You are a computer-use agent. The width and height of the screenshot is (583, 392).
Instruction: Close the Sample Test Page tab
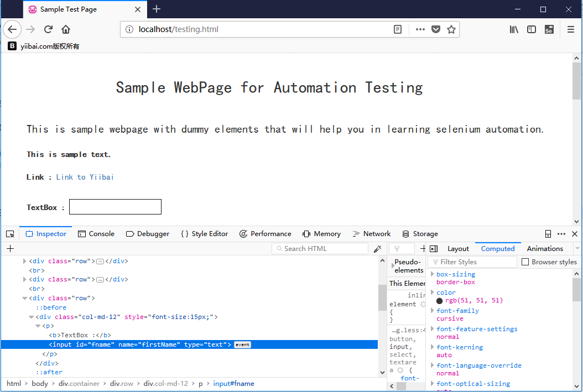pyautogui.click(x=138, y=9)
